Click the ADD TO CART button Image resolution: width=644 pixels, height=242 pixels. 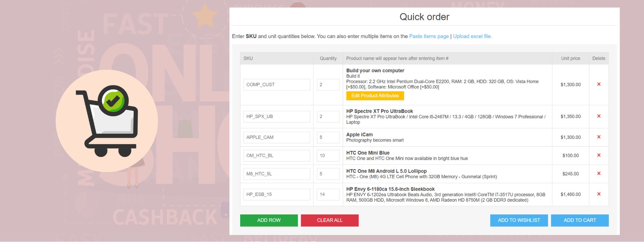(580, 220)
